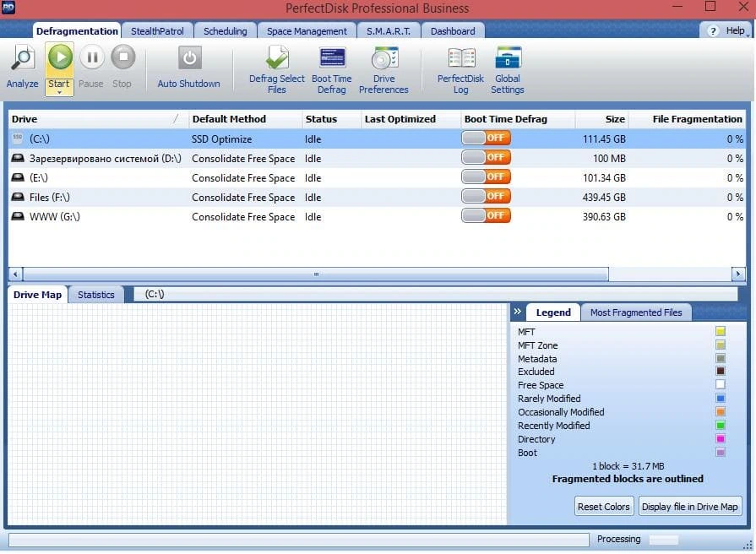The width and height of the screenshot is (756, 554).
Task: Click the Help question mark icon
Action: 713,31
